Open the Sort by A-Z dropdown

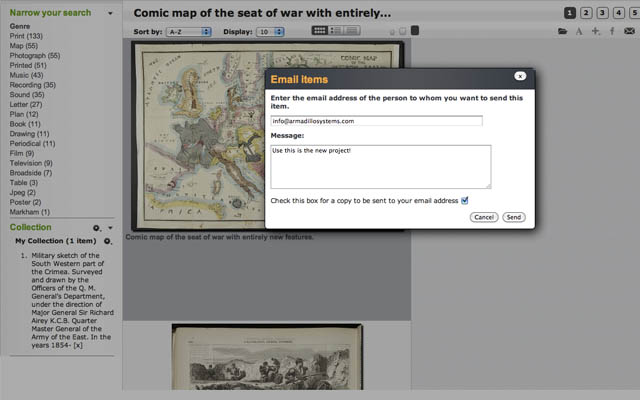tap(189, 32)
